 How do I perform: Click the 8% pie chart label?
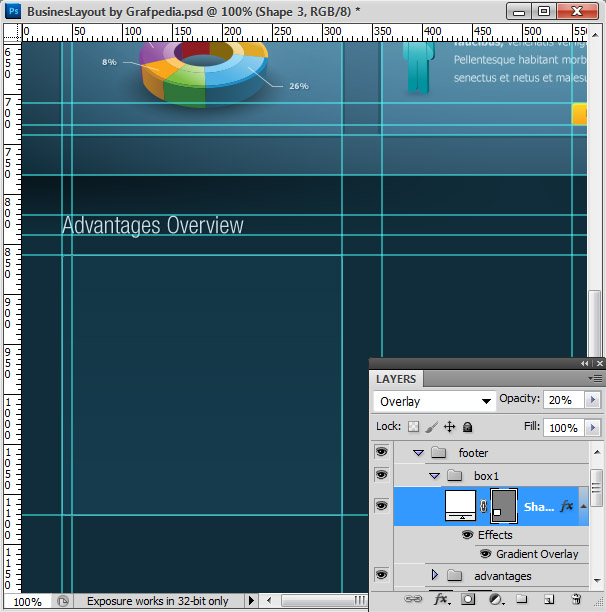coord(109,62)
